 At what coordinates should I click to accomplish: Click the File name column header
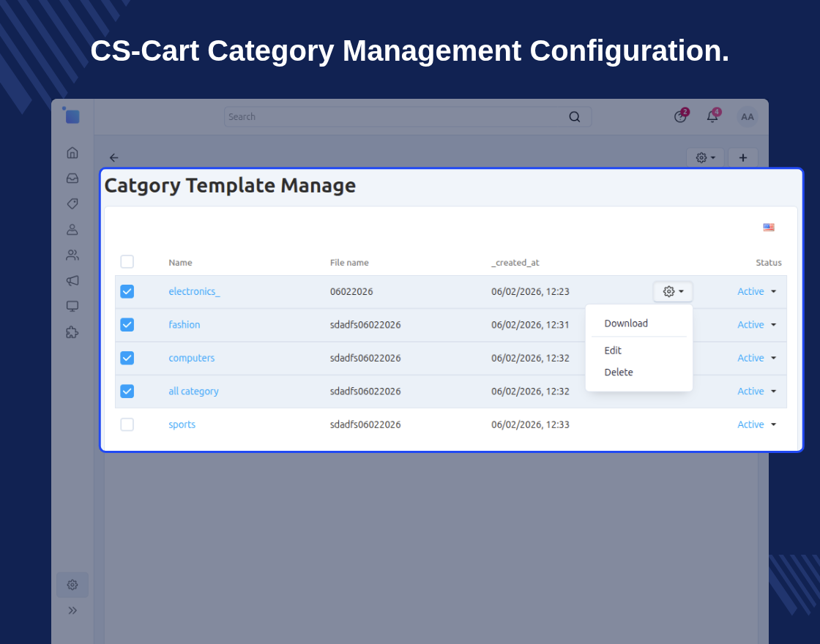tap(348, 263)
